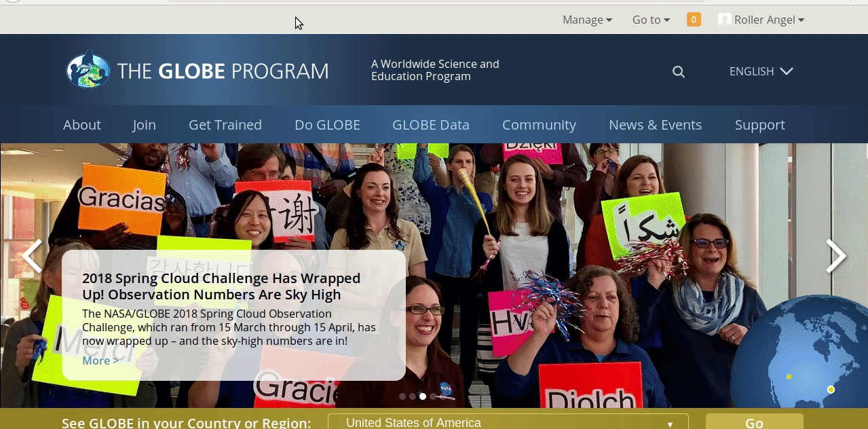The image size is (868, 429).
Task: Click the Go button beside country selector
Action: point(755,422)
